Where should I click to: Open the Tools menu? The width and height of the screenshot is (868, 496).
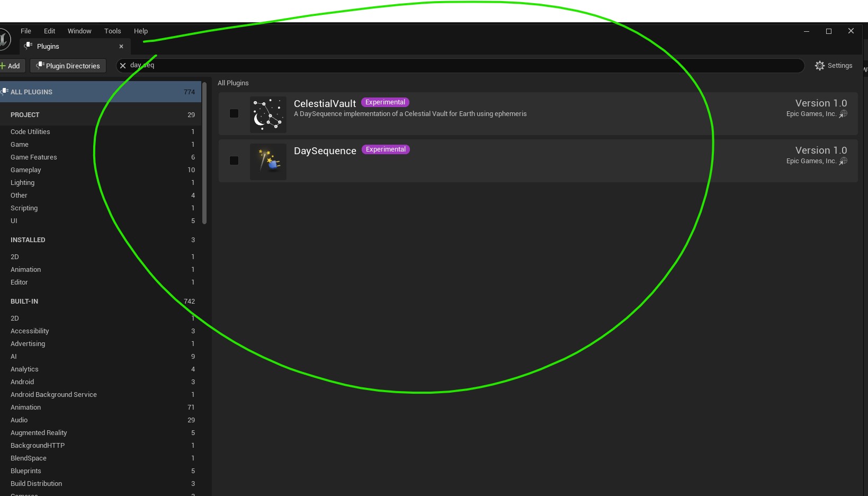[113, 31]
